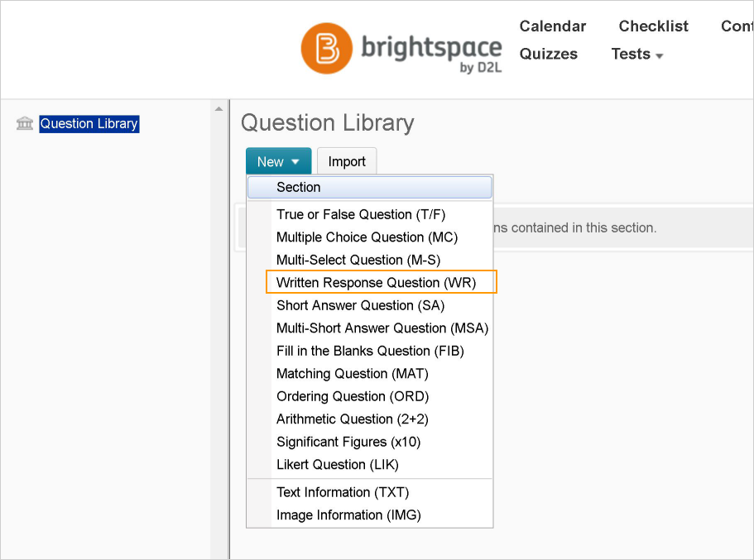This screenshot has width=754, height=560.
Task: Click the Brightspace by D2L logo
Action: point(401,48)
